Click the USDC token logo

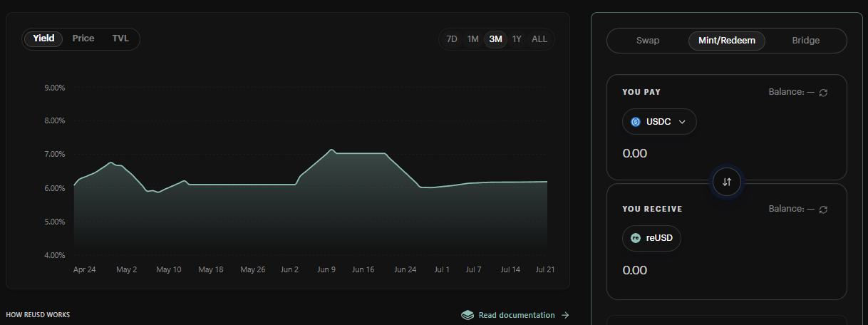tap(636, 122)
